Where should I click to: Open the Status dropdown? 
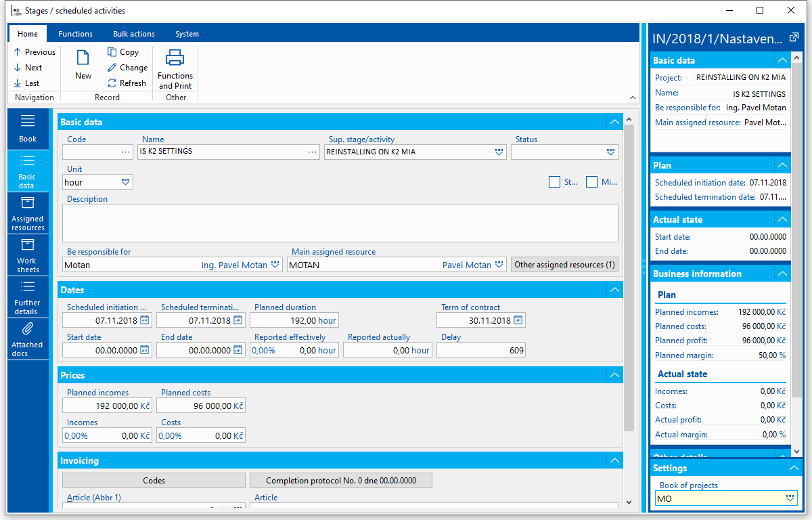[x=611, y=152]
